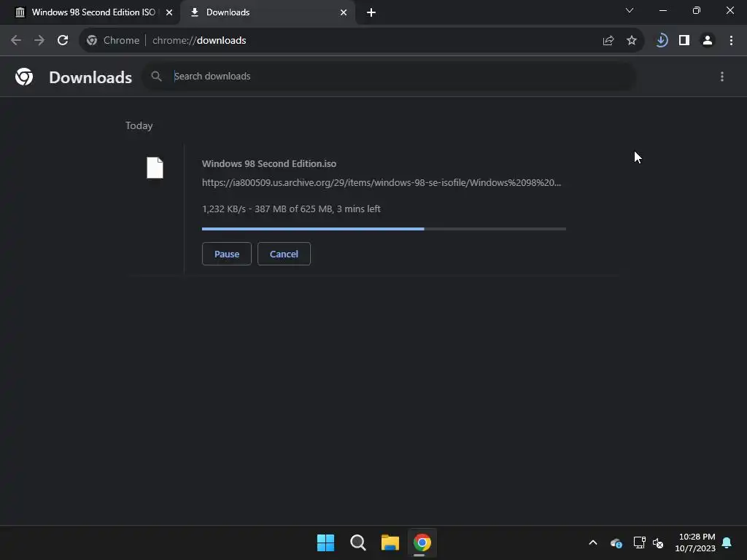Open the clock showing 10:28 PM

(x=695, y=542)
